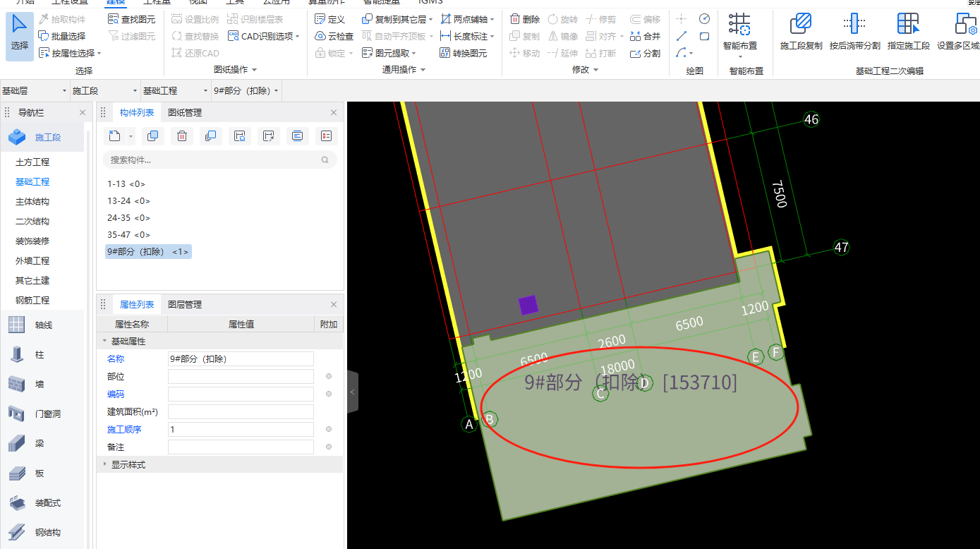This screenshot has width=980, height=549.
Task: Open the 基础层 floor dropdown
Action: coord(35,91)
